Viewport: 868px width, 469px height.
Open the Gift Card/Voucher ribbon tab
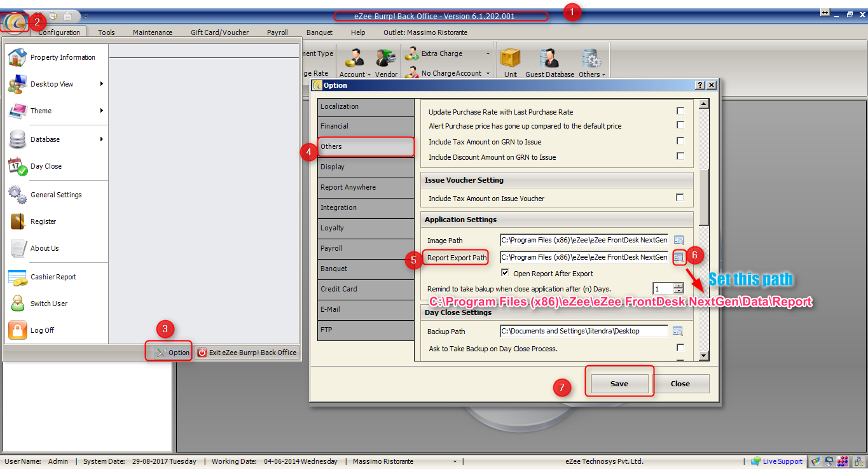[220, 32]
